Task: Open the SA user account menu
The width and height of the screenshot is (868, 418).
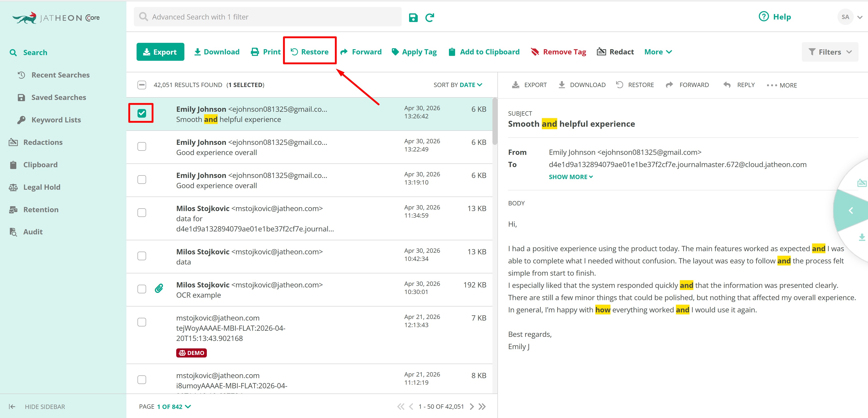Action: pyautogui.click(x=850, y=17)
